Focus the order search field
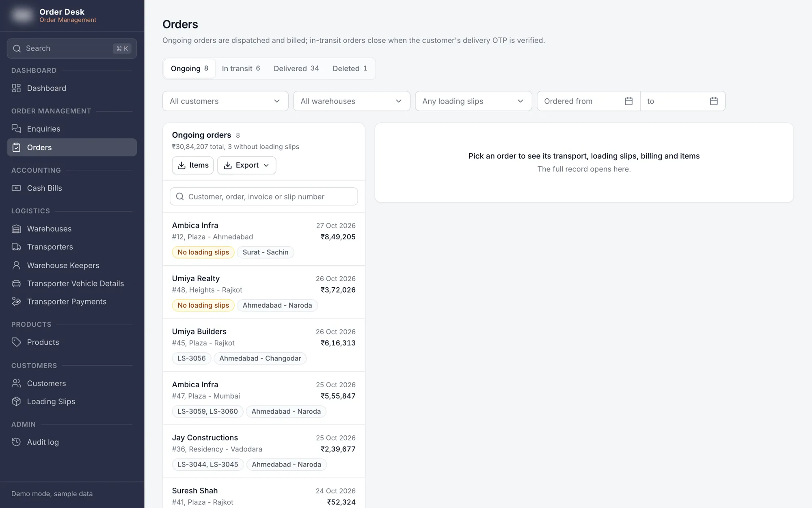 pyautogui.click(x=264, y=197)
